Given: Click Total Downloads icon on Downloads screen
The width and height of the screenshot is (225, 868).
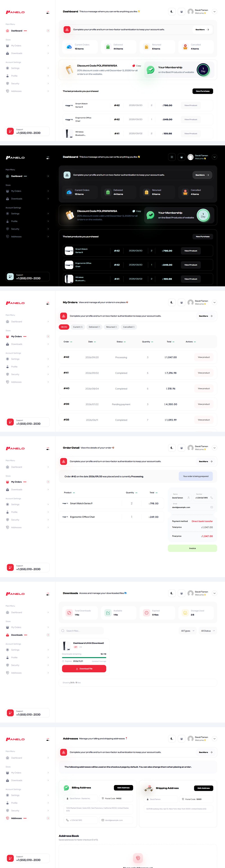Looking at the screenshot, I should 69,613.
